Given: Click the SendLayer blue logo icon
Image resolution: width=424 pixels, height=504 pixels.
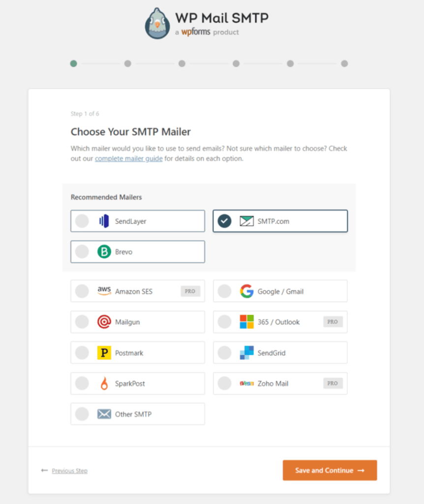Looking at the screenshot, I should [x=104, y=220].
